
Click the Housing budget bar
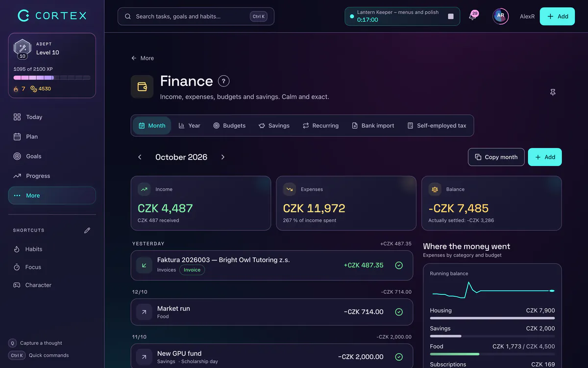click(x=492, y=318)
